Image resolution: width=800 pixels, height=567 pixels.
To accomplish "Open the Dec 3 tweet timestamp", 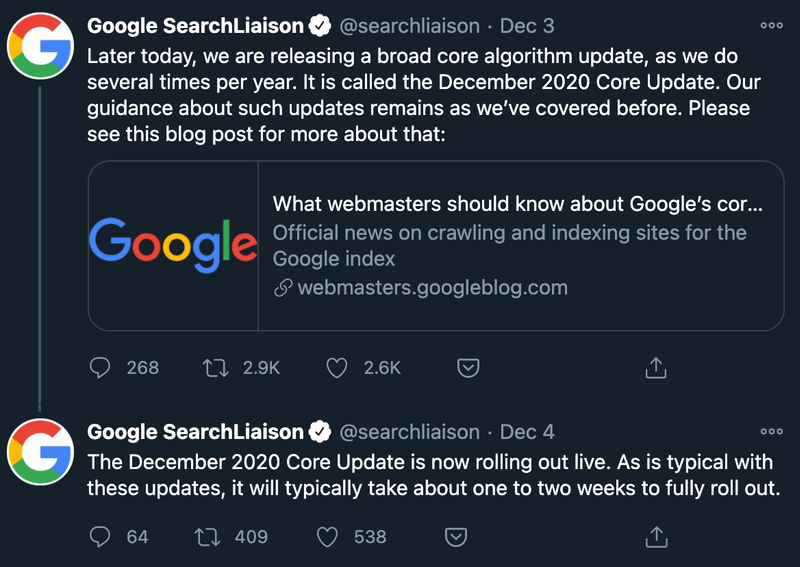I will coord(527,26).
